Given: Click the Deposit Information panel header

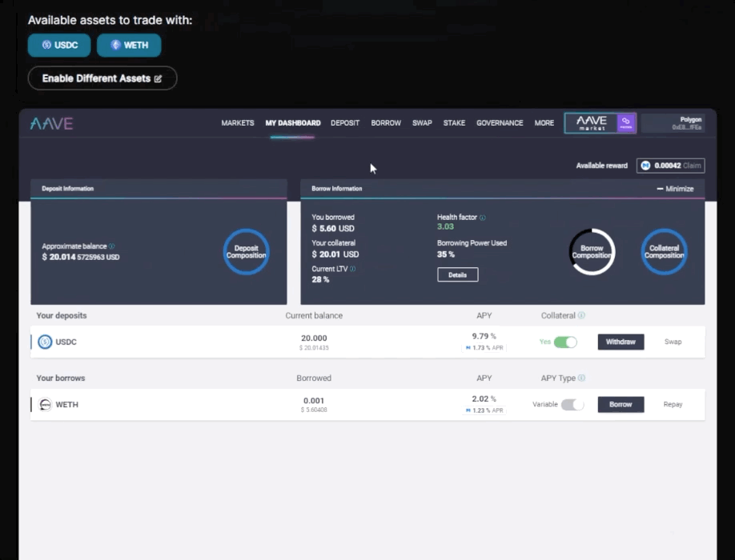Looking at the screenshot, I should pos(159,189).
